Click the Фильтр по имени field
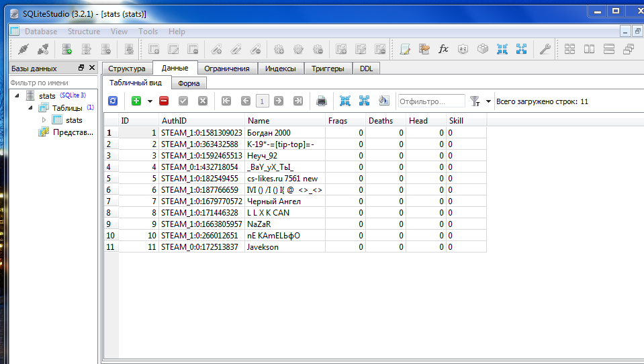The width and height of the screenshot is (644, 364). tap(53, 83)
